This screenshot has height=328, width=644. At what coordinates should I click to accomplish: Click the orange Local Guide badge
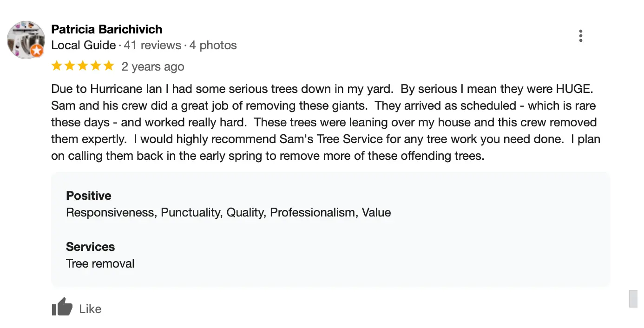click(x=37, y=51)
